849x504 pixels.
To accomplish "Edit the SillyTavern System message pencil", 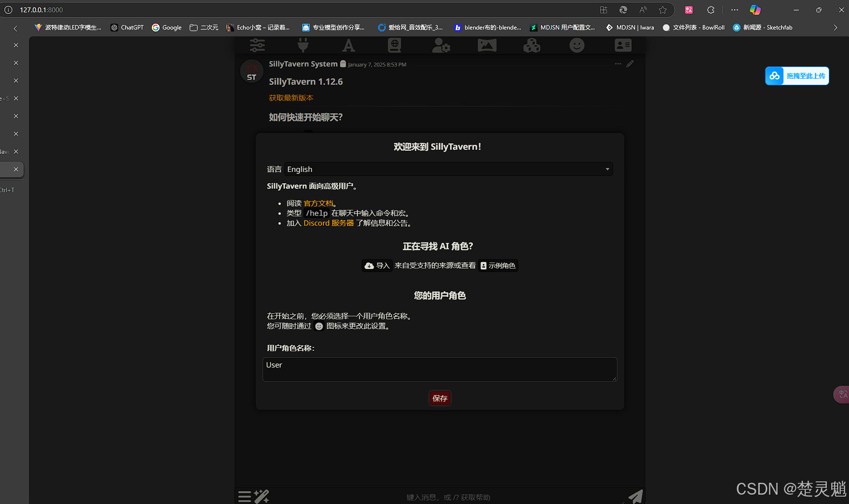I will pos(630,64).
